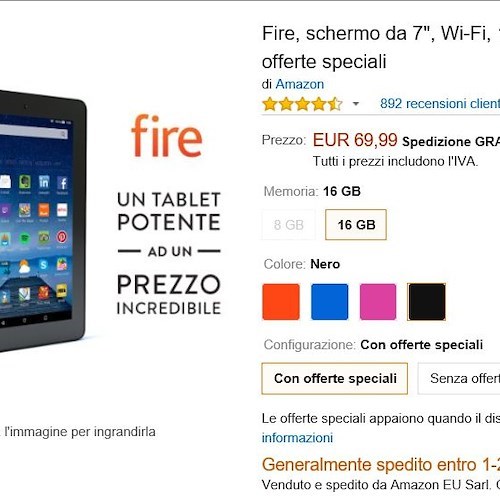Choose the 16 GB memory option
The image size is (500, 500).
click(356, 225)
